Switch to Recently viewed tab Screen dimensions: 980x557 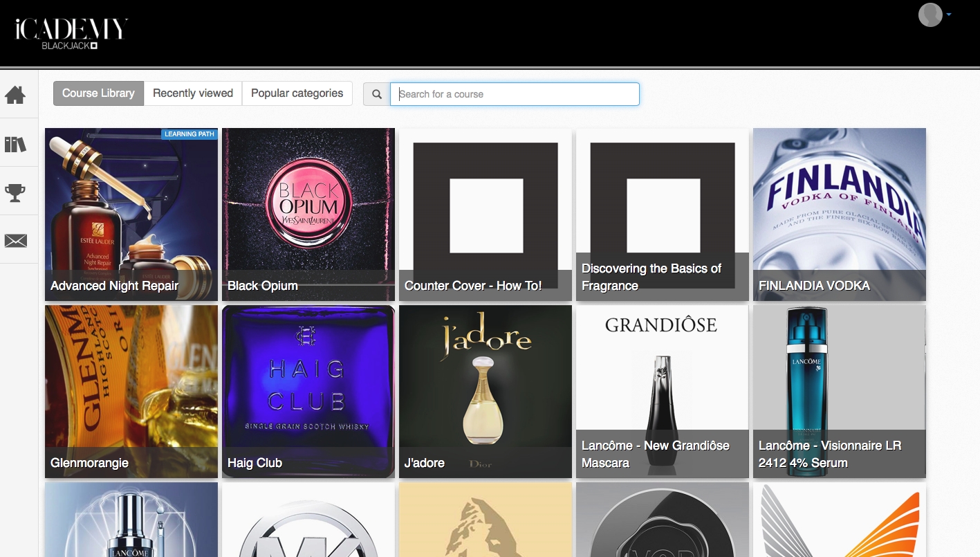[193, 93]
